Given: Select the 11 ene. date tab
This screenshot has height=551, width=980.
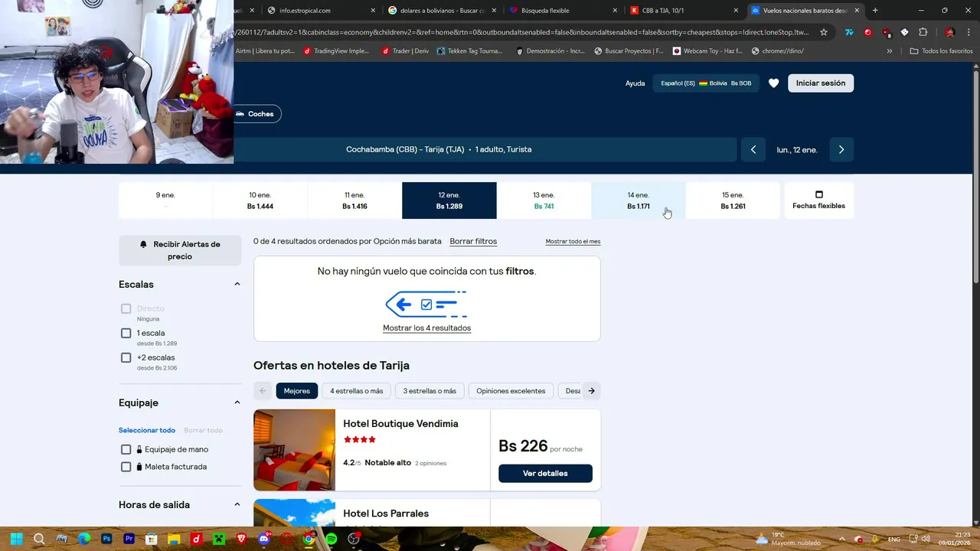Looking at the screenshot, I should (x=354, y=201).
